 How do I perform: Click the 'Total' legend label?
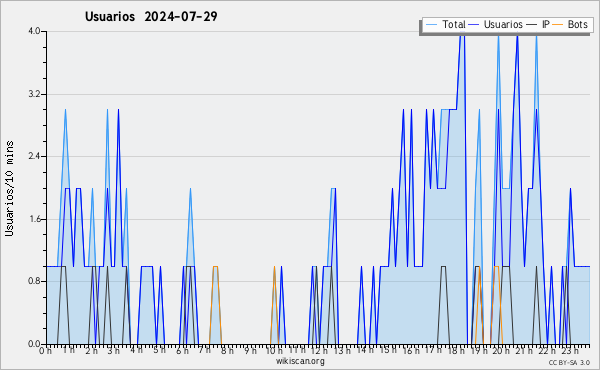point(454,24)
